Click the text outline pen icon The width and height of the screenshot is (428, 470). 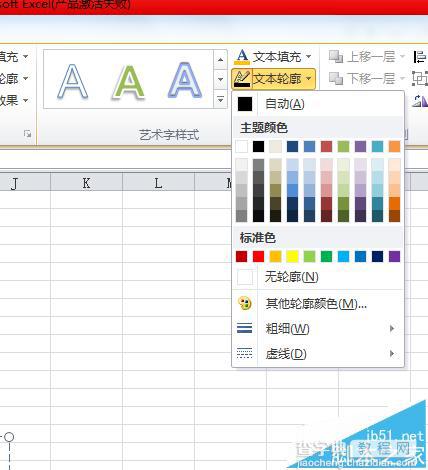pos(242,79)
